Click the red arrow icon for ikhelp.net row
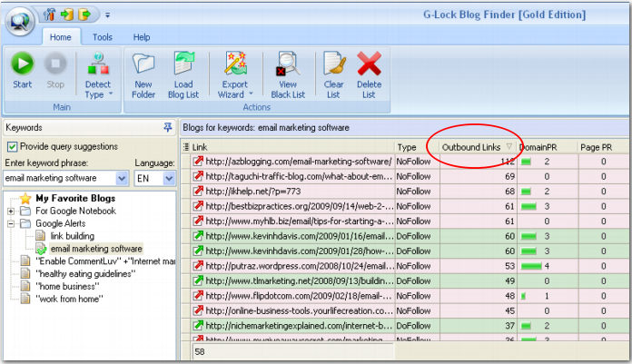Screen dimensions: 632x364 tap(198, 191)
